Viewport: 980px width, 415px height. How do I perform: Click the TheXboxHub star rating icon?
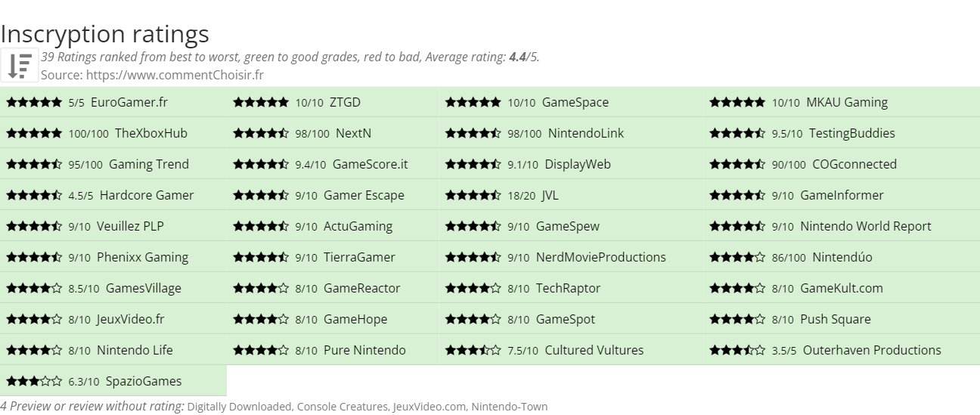click(x=34, y=133)
